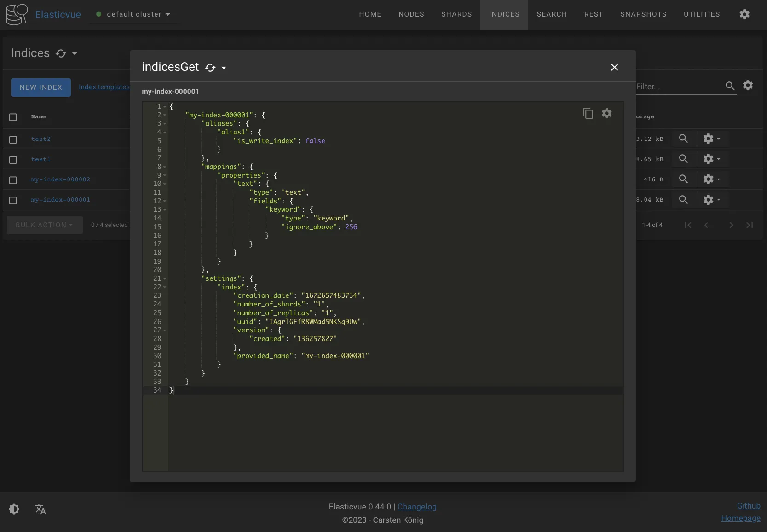Open the global settings gear in top navigation
The width and height of the screenshot is (767, 532).
pyautogui.click(x=744, y=14)
